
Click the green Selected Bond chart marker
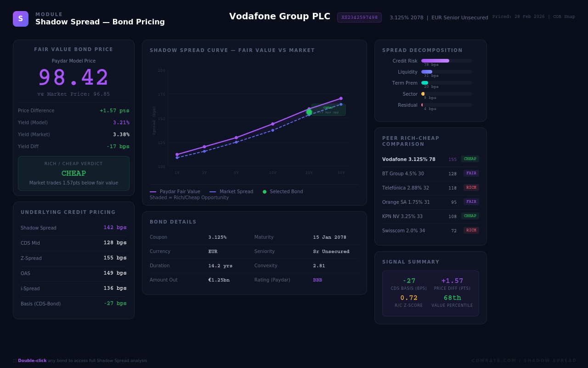click(x=309, y=112)
